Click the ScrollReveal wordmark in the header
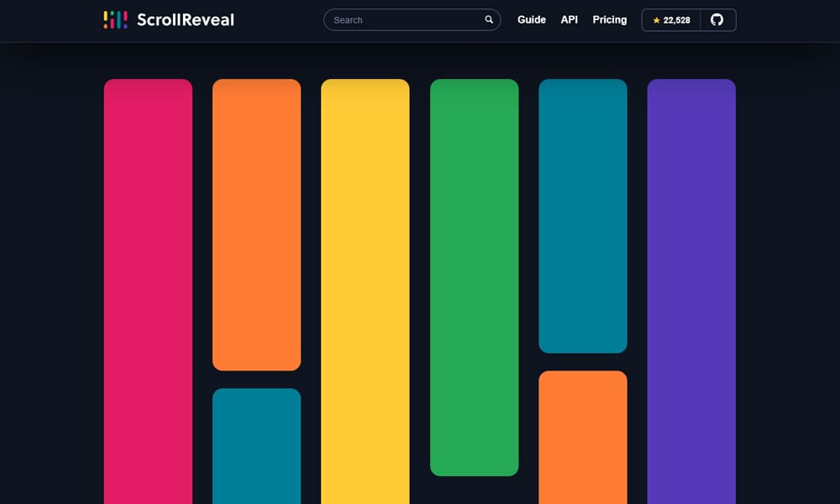Image resolution: width=840 pixels, height=504 pixels. coord(186,18)
